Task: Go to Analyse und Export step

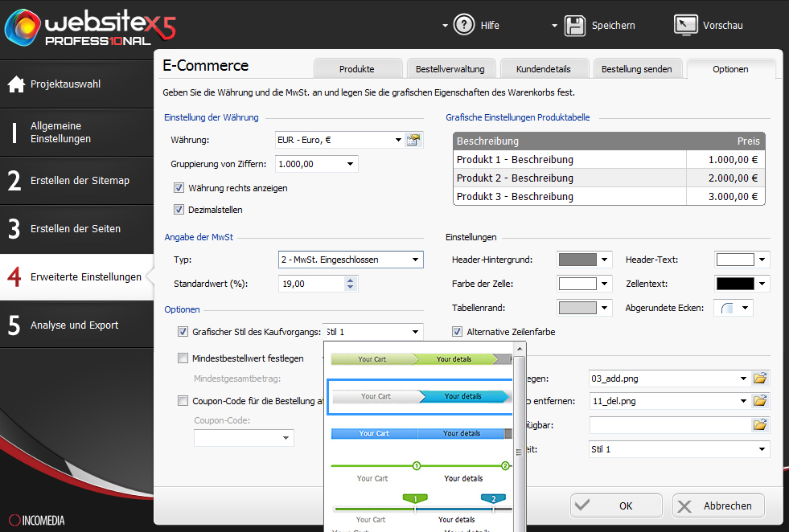Action: 76,325
